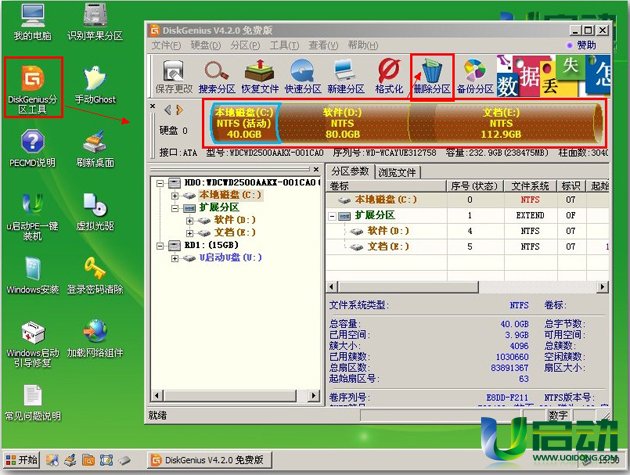The width and height of the screenshot is (630, 475).
Task: Expand 软件(D:) in the tree
Action: 190,221
